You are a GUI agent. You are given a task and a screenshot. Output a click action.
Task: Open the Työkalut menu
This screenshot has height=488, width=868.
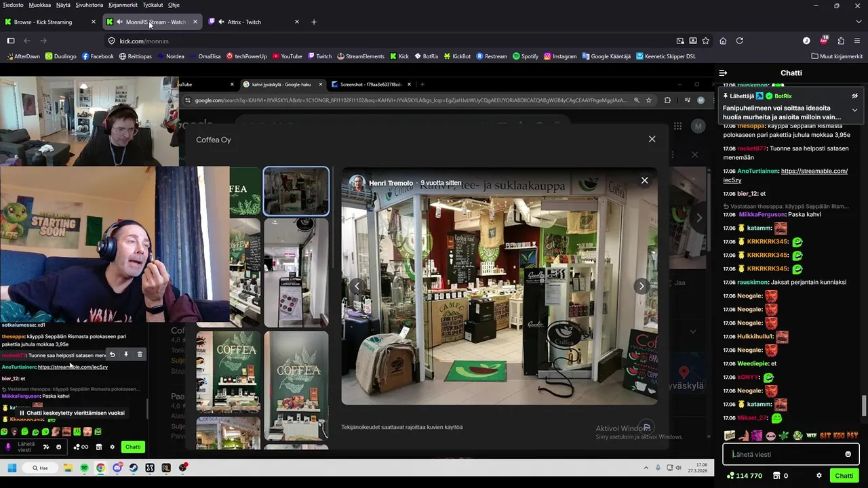coord(153,5)
